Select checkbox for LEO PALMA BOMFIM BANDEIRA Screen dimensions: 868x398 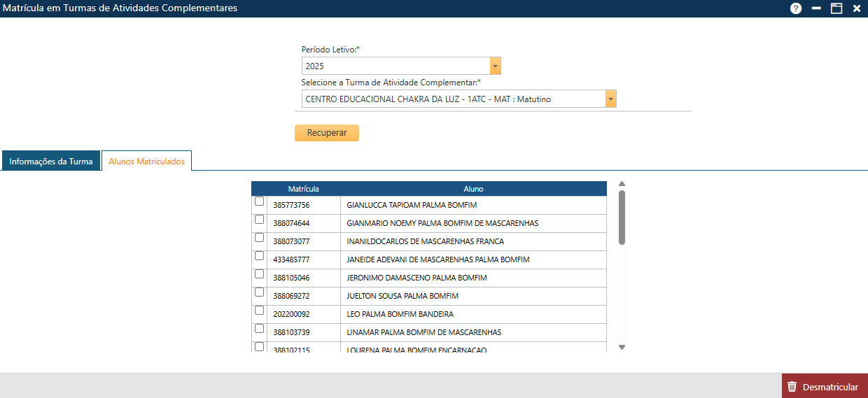point(260,311)
